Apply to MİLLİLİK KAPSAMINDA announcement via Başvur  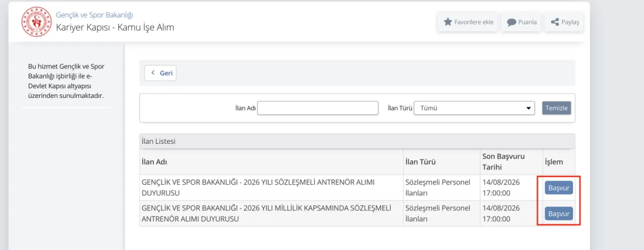point(558,214)
